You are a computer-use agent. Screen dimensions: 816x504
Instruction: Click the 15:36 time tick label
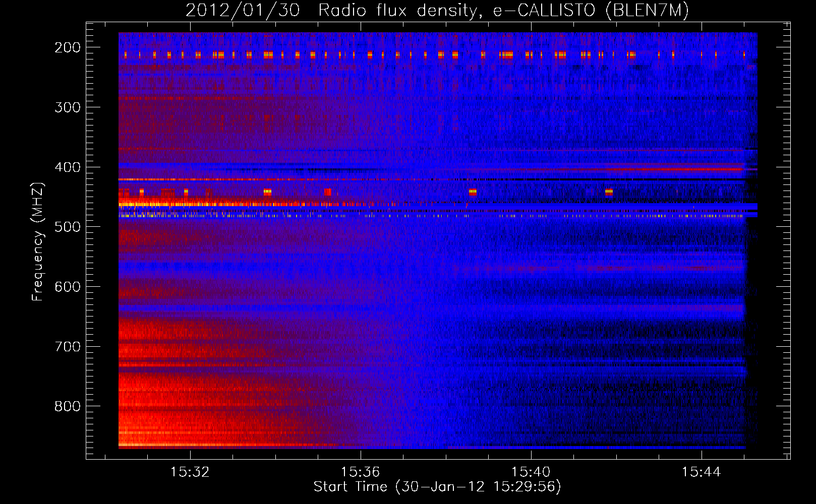pyautogui.click(x=360, y=472)
